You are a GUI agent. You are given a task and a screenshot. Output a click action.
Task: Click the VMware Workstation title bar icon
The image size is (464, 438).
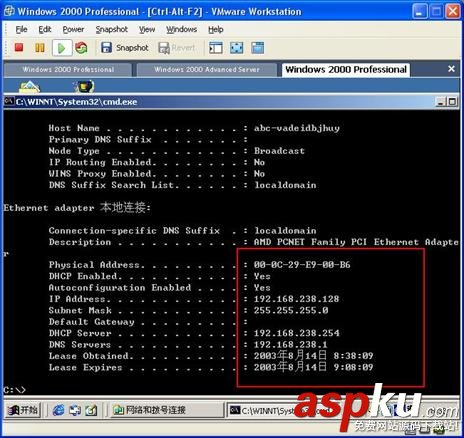(9, 11)
